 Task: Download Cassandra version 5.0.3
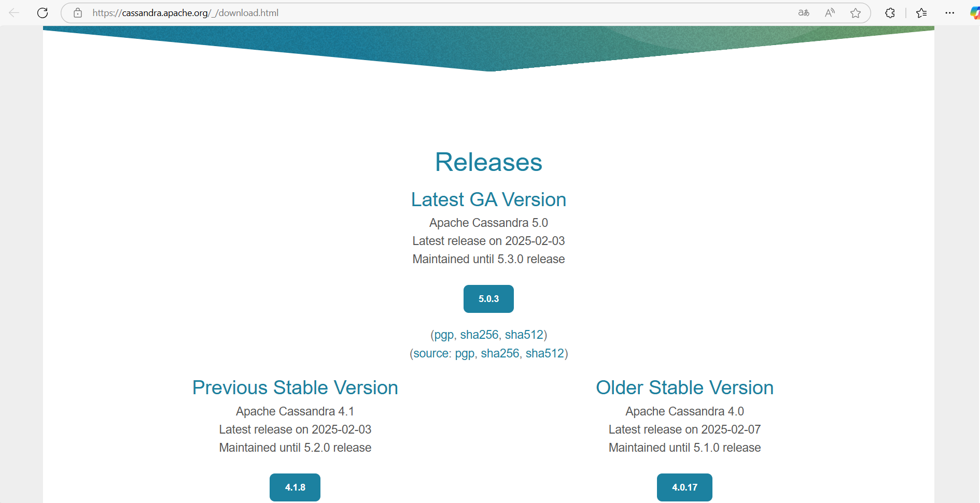tap(488, 299)
